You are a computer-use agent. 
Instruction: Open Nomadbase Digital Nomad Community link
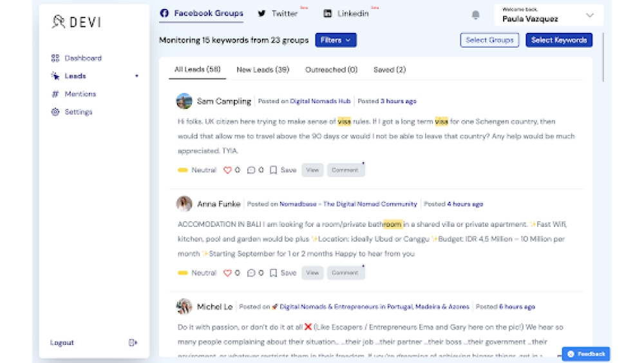tap(348, 204)
